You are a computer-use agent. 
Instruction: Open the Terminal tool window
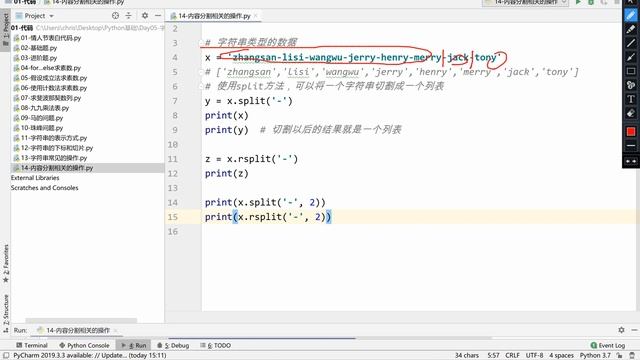coord(32,345)
